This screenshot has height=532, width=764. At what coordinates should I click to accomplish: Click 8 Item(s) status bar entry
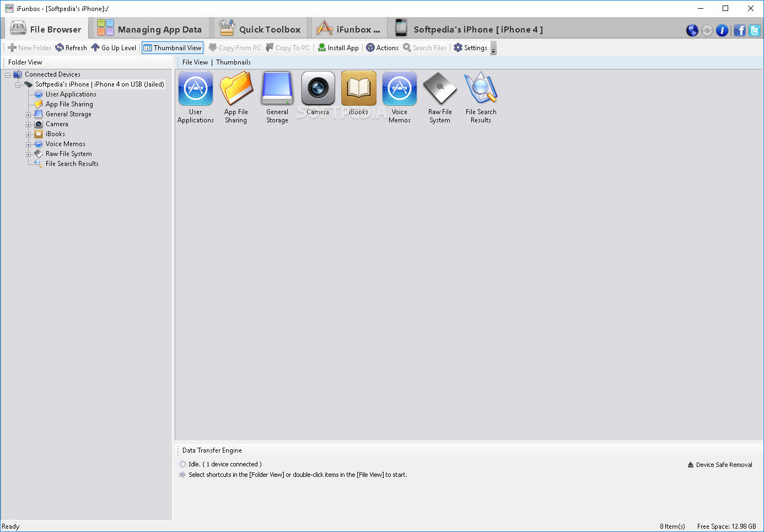pos(672,526)
